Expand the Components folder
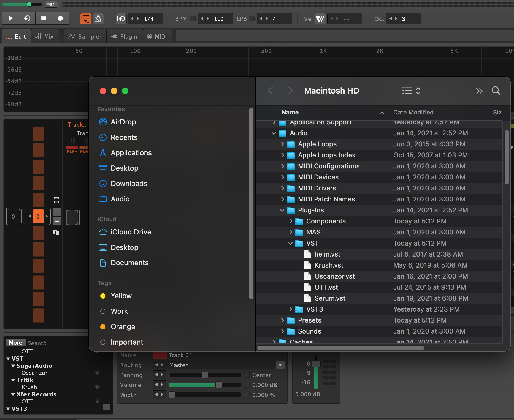 291,221
